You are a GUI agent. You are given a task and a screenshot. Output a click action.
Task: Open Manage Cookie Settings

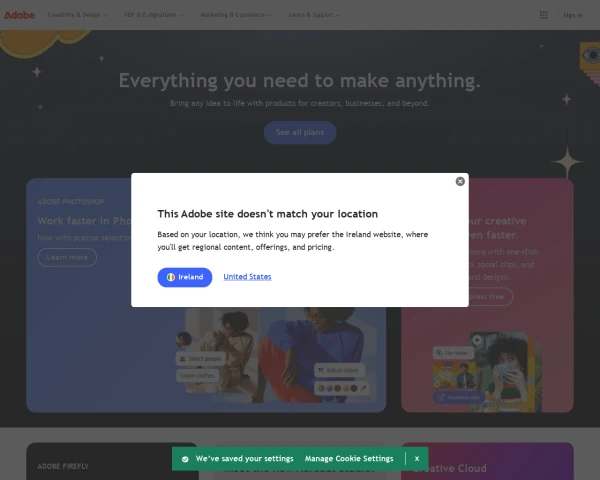click(x=349, y=459)
